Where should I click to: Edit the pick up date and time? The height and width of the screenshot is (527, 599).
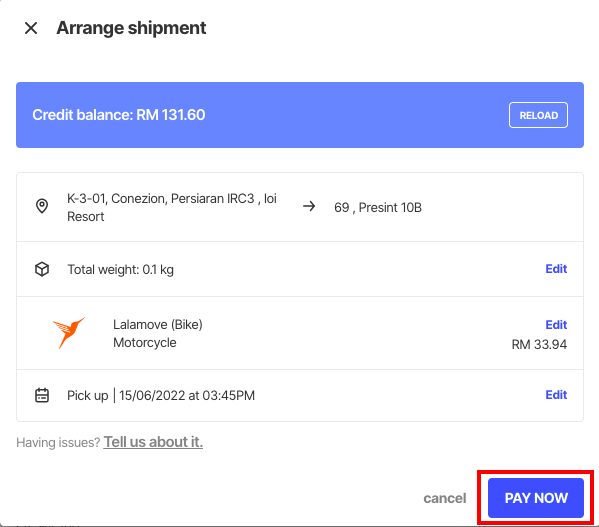556,395
